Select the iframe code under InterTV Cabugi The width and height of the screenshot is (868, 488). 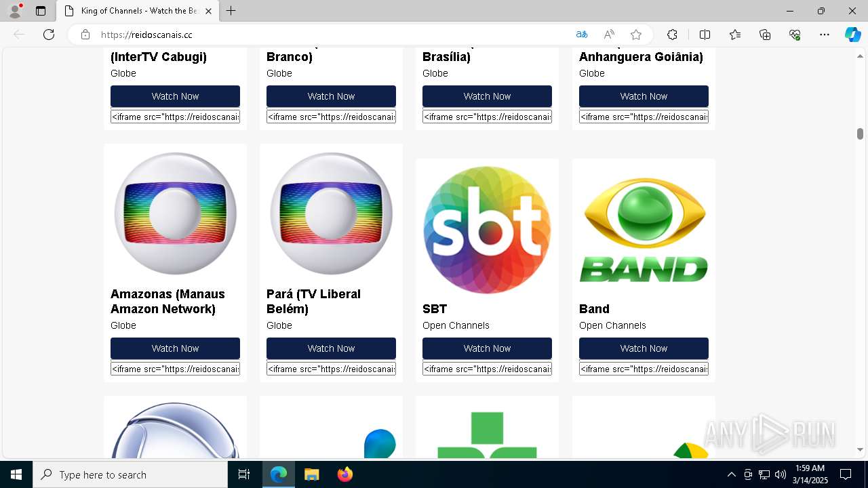pos(175,117)
